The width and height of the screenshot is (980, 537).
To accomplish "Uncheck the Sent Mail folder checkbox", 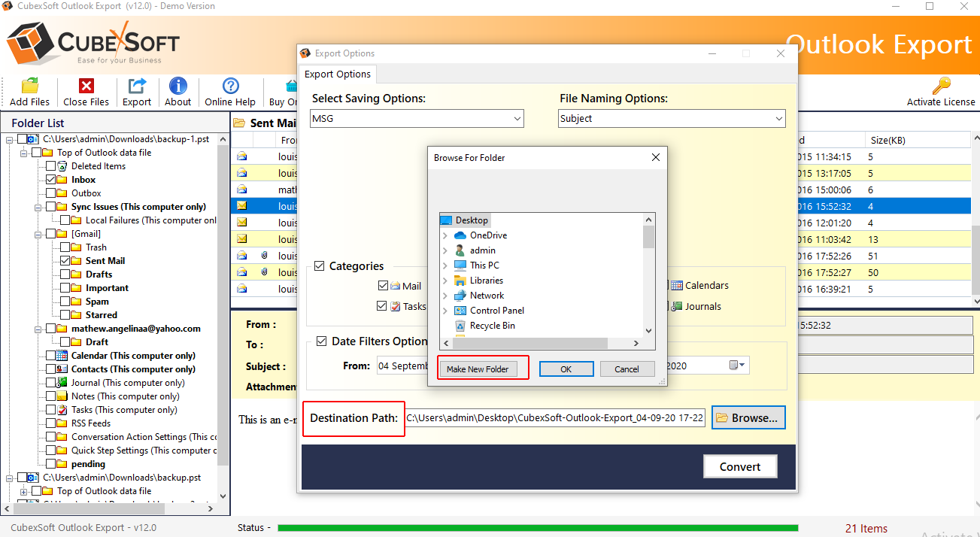I will [65, 261].
